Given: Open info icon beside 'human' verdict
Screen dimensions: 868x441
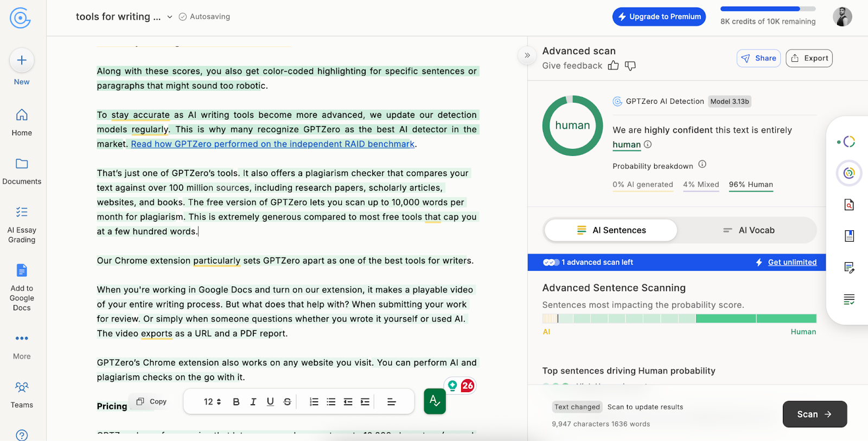Looking at the screenshot, I should (x=648, y=144).
